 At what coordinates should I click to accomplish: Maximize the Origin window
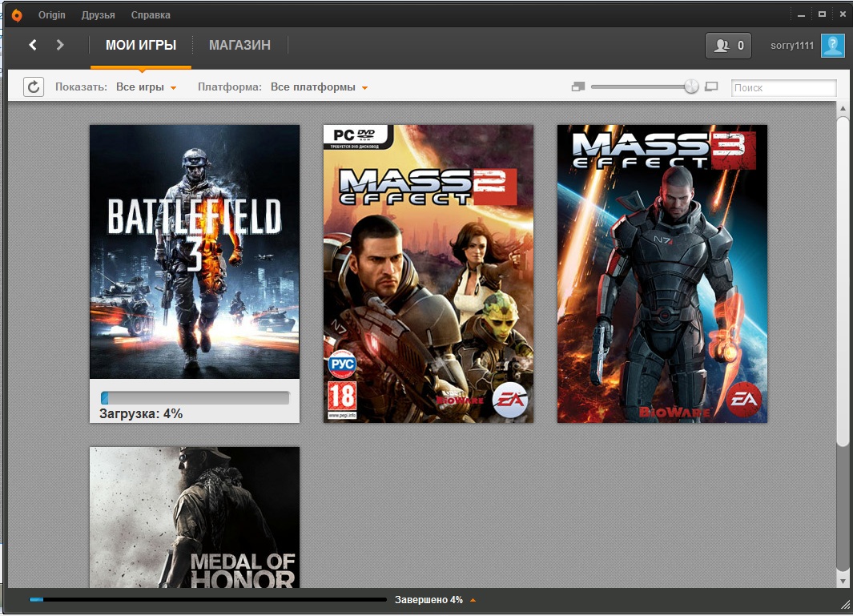822,14
